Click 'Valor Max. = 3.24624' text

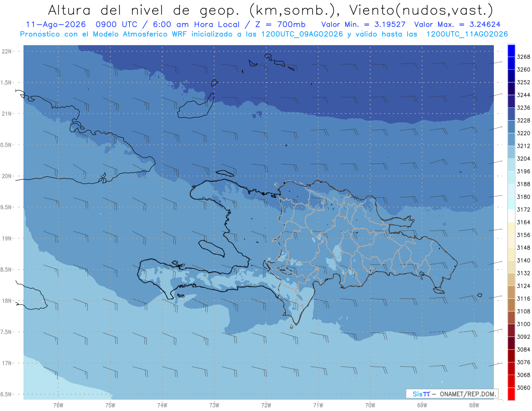click(458, 24)
